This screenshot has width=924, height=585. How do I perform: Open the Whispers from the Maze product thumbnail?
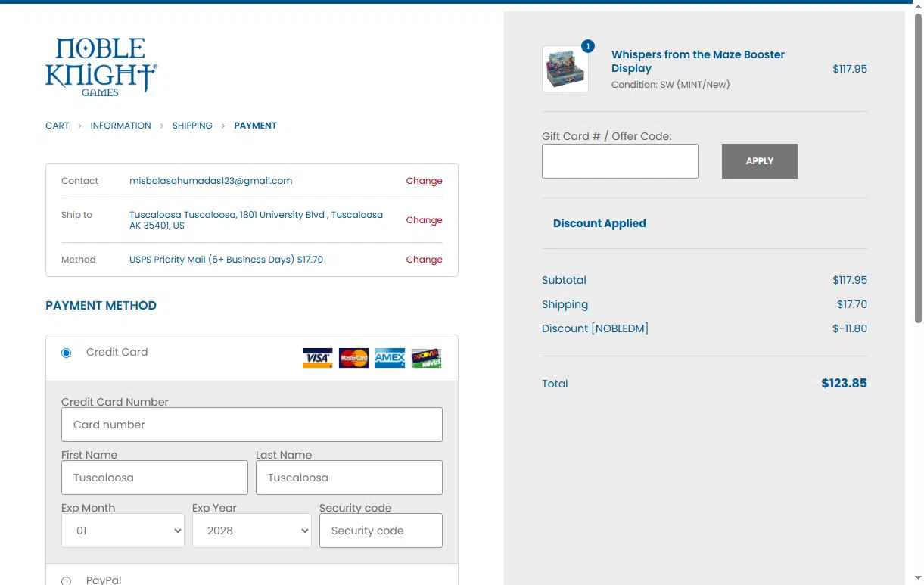pos(565,69)
